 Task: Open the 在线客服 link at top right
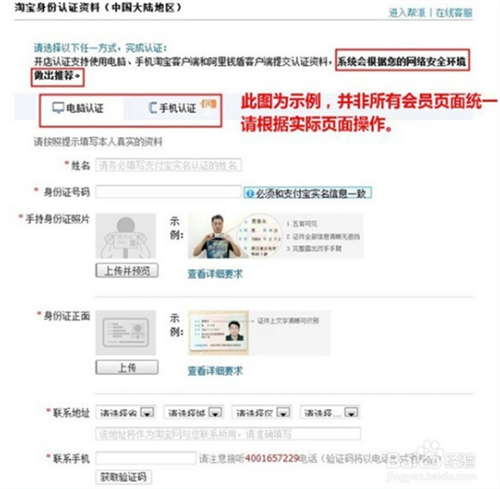454,13
